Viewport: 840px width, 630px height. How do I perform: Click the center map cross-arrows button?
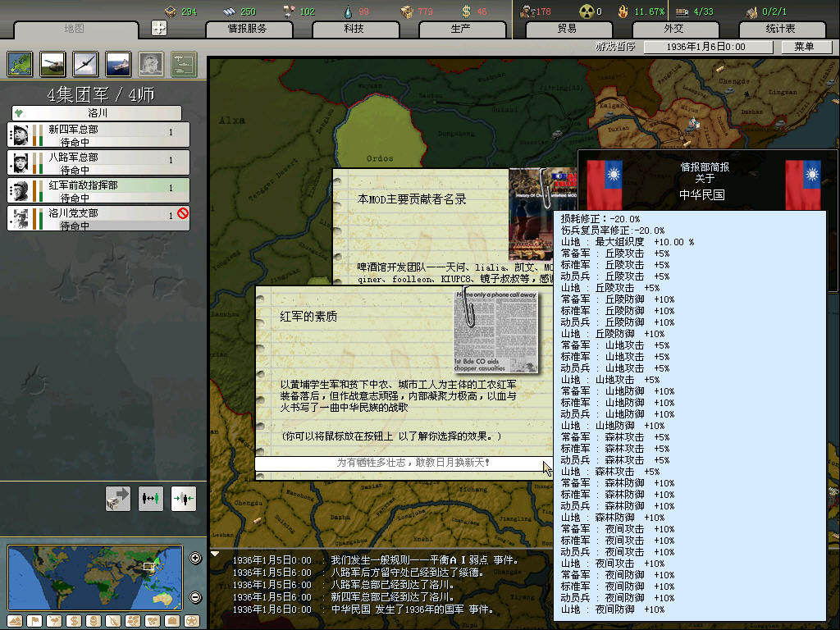[x=159, y=29]
